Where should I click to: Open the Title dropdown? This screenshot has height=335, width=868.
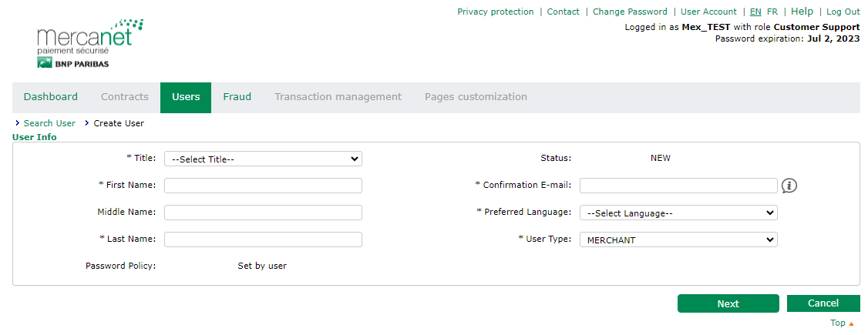[x=263, y=159]
